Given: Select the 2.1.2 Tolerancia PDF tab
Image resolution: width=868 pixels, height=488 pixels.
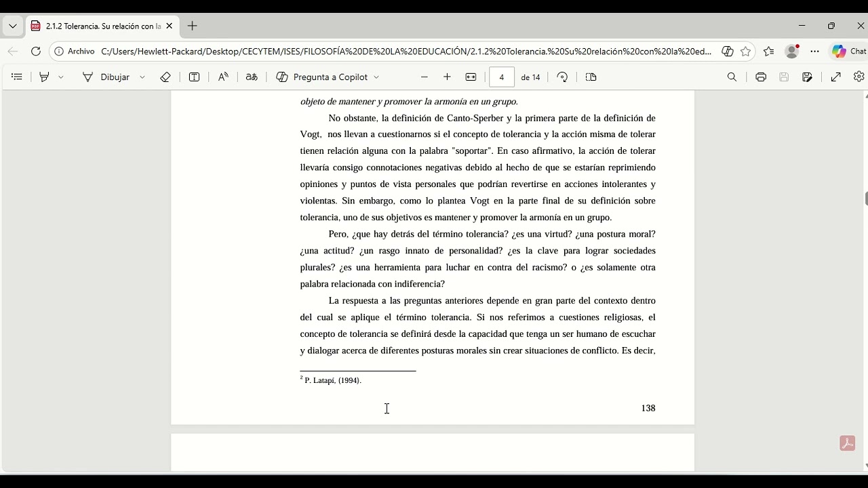Looking at the screenshot, I should [x=102, y=26].
